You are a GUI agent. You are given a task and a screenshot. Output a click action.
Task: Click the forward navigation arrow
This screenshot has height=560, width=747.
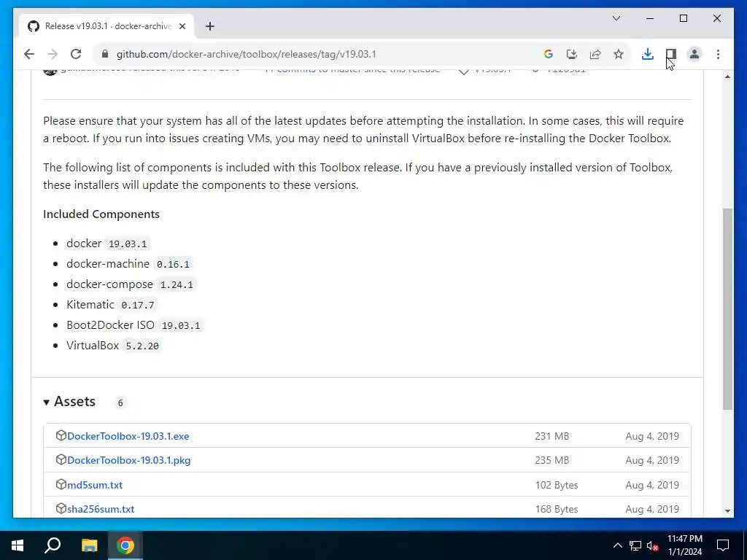pyautogui.click(x=53, y=54)
